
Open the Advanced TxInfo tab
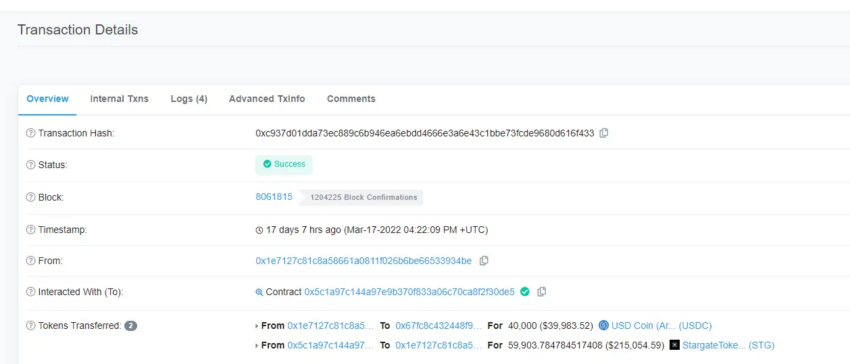click(x=267, y=99)
